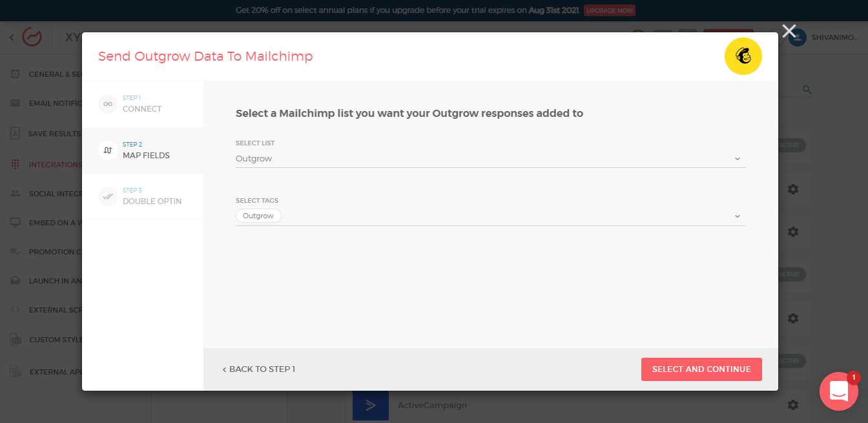Screen dimensions: 868x423
Task: Open the user profile avatar menu
Action: point(798,37)
